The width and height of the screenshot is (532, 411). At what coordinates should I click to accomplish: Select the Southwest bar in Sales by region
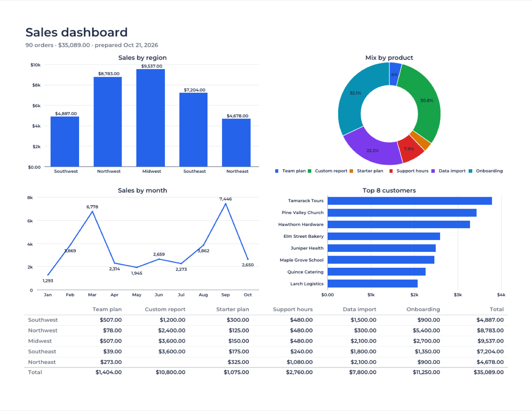click(65, 141)
